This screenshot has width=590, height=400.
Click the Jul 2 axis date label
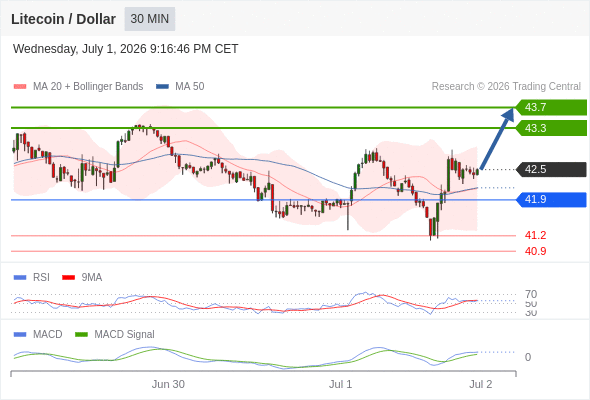click(x=481, y=384)
